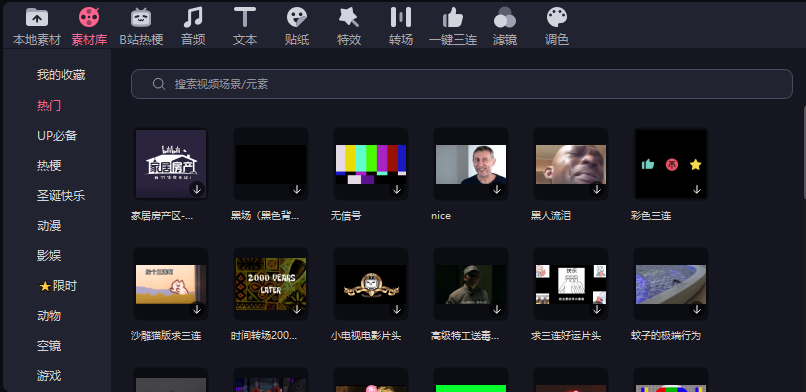Select UP必备 category

[57, 136]
